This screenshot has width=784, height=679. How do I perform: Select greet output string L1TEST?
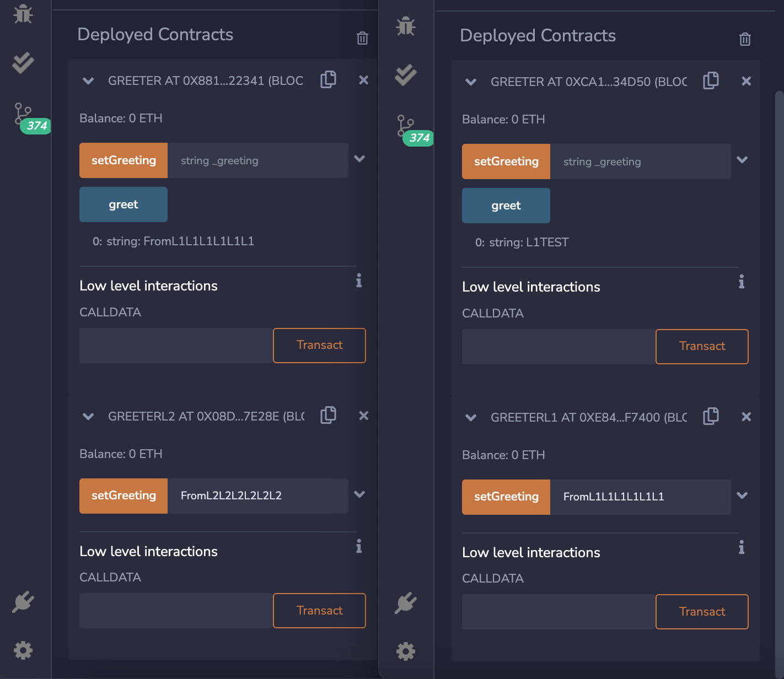point(547,242)
